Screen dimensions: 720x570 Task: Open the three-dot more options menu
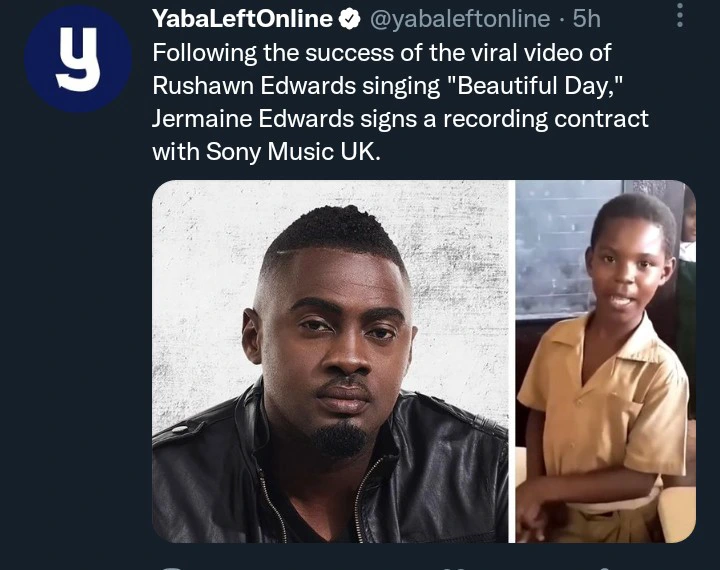(x=680, y=15)
